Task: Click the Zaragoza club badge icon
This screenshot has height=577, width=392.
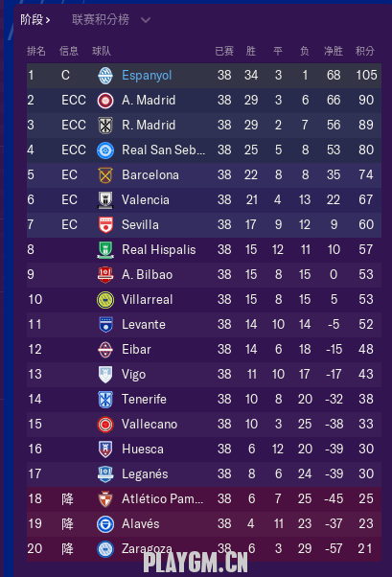Action: click(105, 549)
